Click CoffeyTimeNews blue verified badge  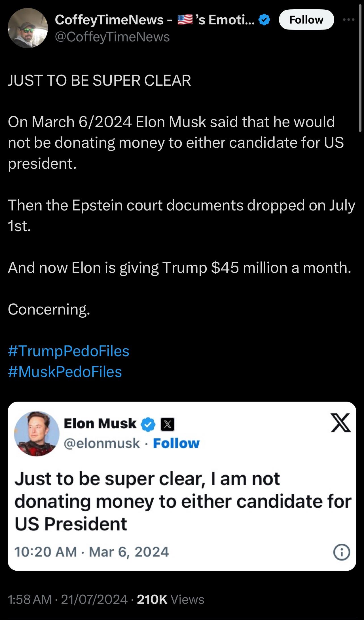[264, 20]
